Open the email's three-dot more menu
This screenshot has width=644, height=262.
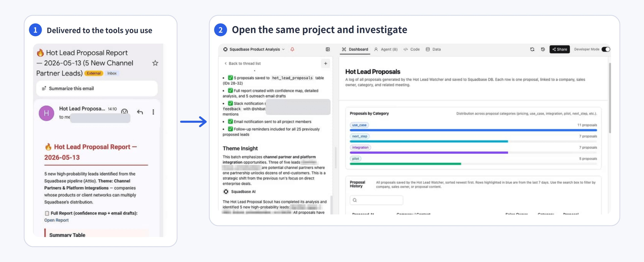[x=153, y=112]
